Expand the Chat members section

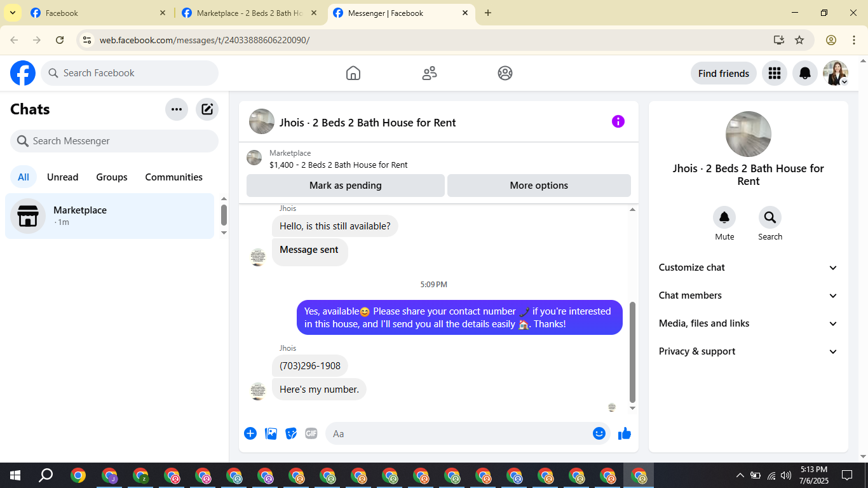(x=749, y=295)
